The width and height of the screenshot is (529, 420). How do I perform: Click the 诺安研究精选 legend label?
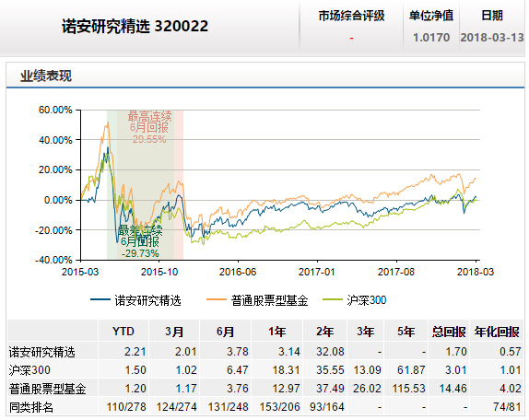point(147,300)
